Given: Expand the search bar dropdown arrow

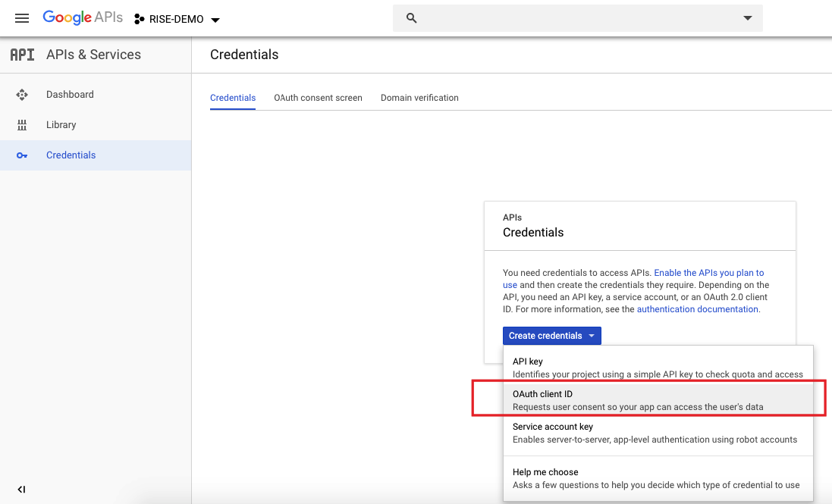Looking at the screenshot, I should 747,18.
